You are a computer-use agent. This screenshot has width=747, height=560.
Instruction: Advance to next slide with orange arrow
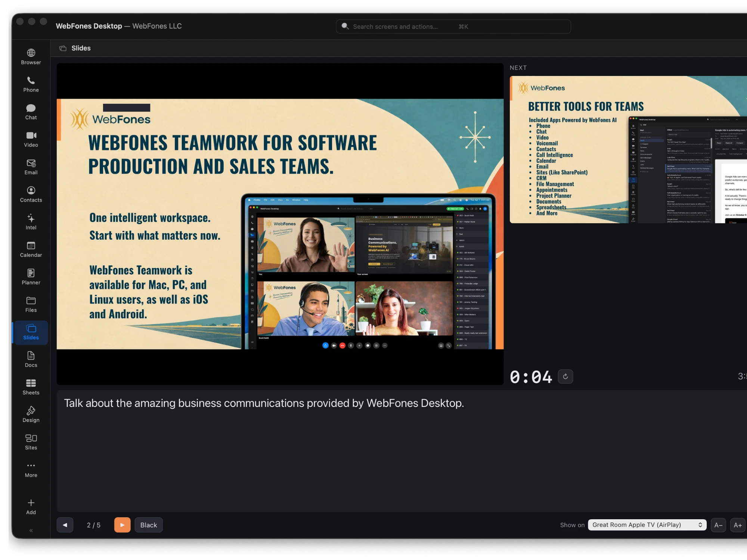coord(122,525)
